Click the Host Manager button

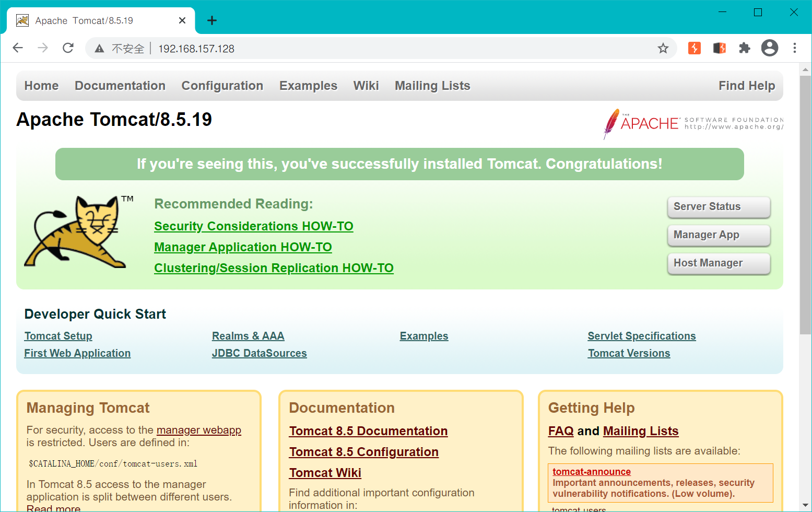[x=719, y=263]
